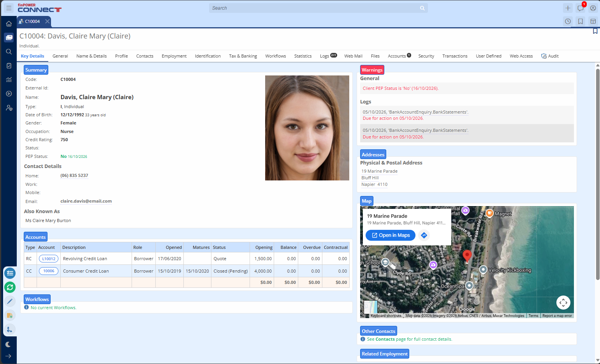Switch to the Transactions tab

455,56
